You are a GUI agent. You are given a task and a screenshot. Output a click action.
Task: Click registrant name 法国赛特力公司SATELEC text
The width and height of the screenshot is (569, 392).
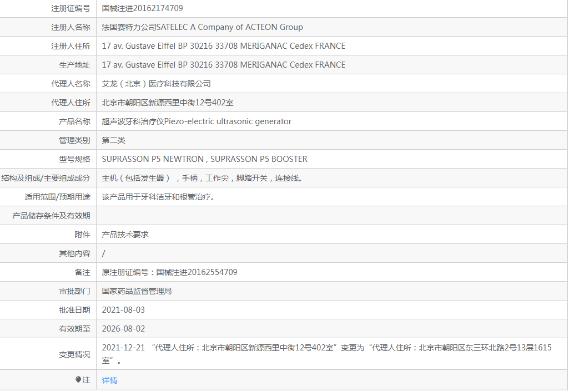coord(145,27)
